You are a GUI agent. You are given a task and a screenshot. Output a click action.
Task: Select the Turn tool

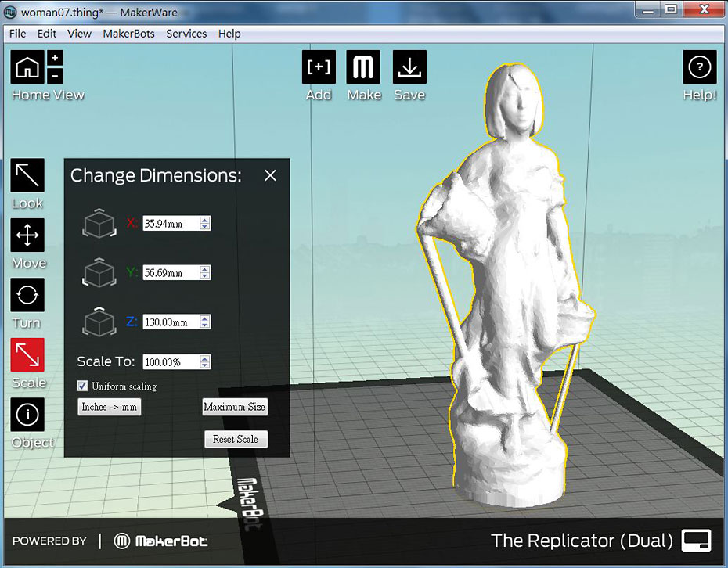click(27, 295)
